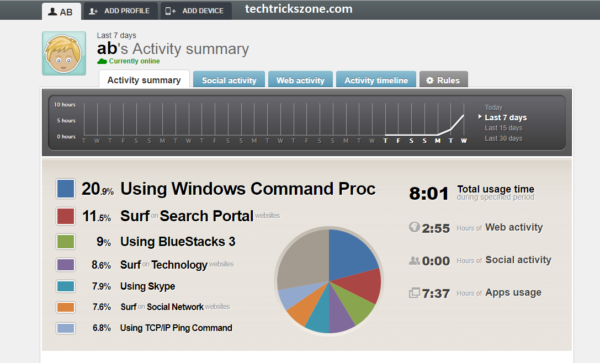Screen dimensions: 600x363
Task: Click the blue Windows Command Processor swatch
Action: 66,189
